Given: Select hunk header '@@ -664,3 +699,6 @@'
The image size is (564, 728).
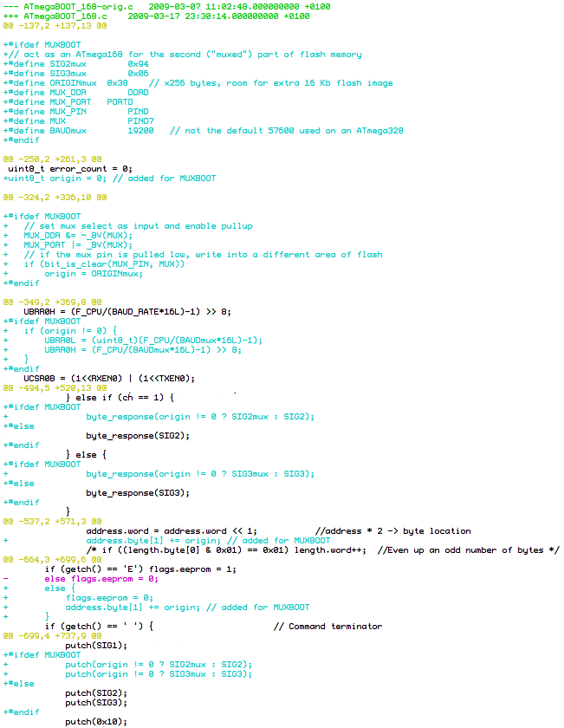Looking at the screenshot, I should (x=52, y=560).
